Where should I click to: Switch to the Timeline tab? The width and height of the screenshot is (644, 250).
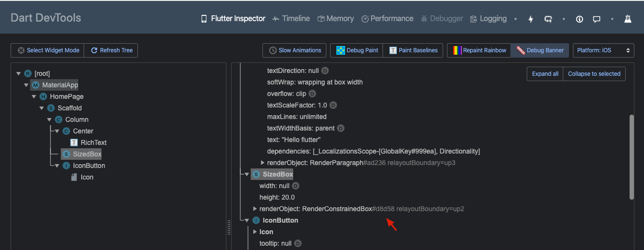(291, 19)
